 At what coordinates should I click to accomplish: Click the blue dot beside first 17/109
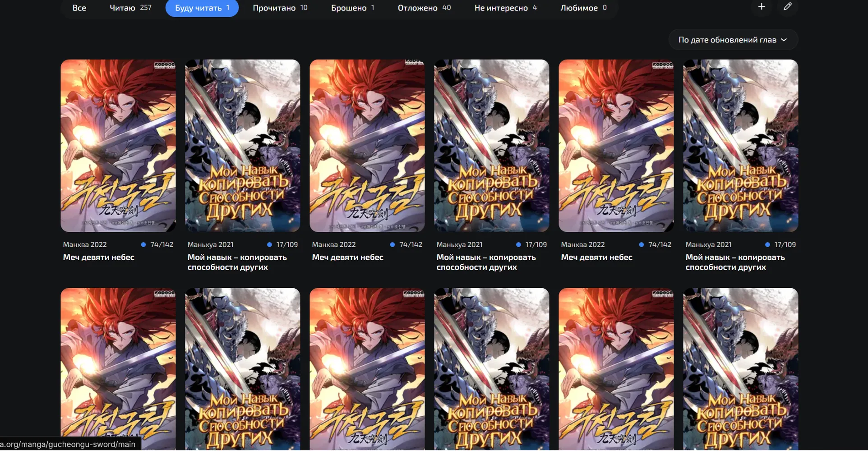pos(269,244)
